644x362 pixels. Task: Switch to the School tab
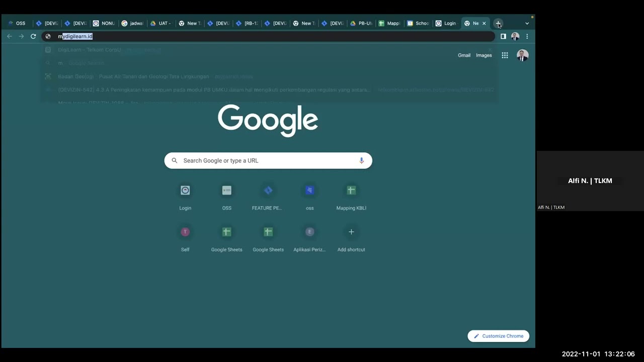(x=418, y=24)
